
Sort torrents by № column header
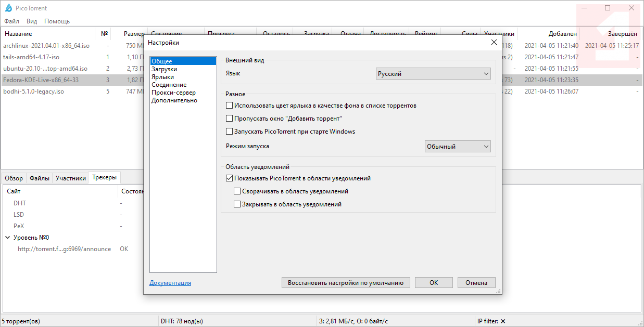click(104, 34)
